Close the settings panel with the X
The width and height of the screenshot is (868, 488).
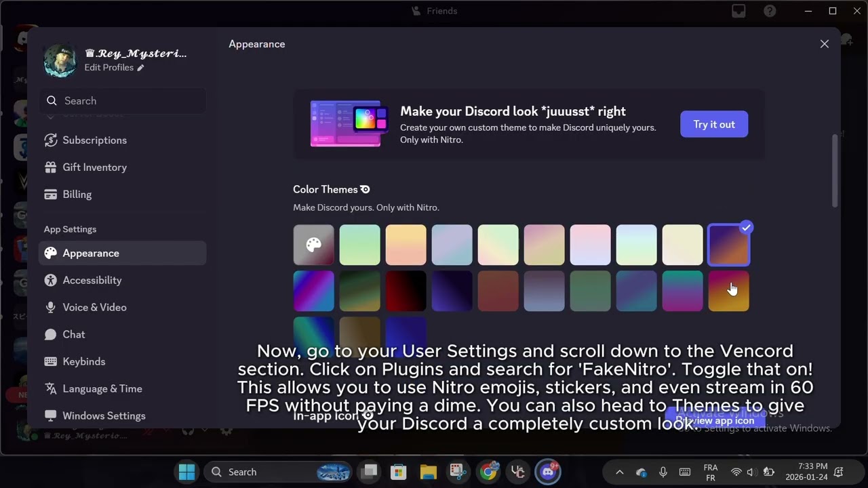825,44
